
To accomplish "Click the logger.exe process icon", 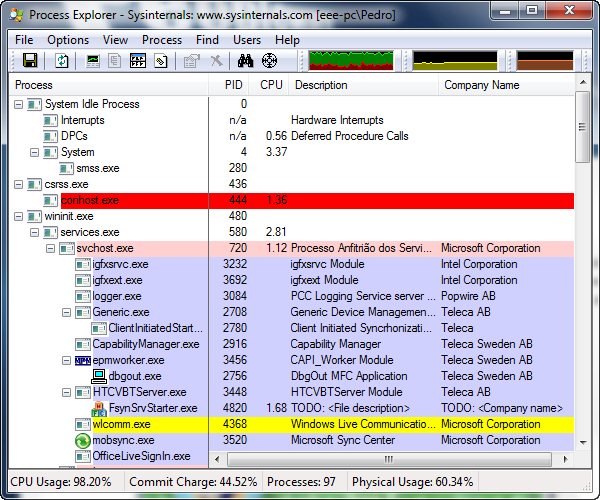I will coord(83,296).
